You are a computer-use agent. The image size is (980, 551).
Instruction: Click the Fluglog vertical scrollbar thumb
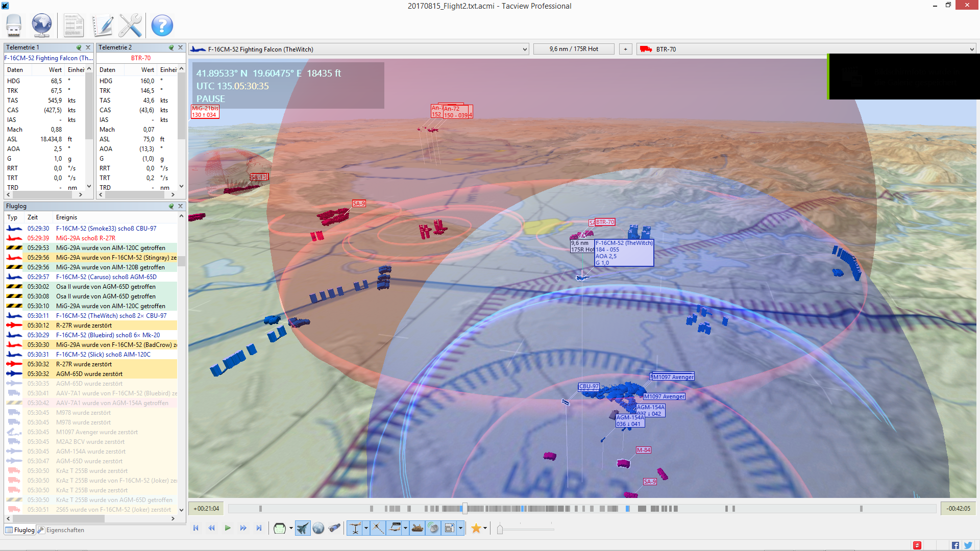coord(181,261)
